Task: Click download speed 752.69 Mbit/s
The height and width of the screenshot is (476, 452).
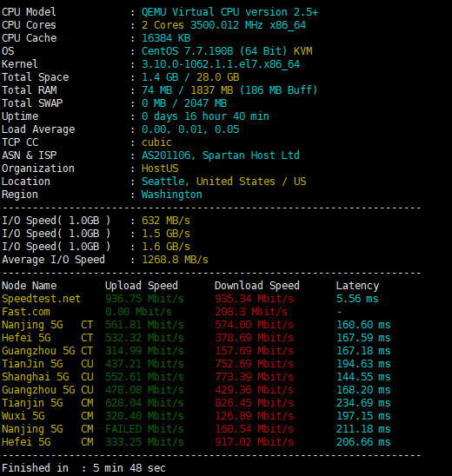Action: pyautogui.click(x=254, y=364)
